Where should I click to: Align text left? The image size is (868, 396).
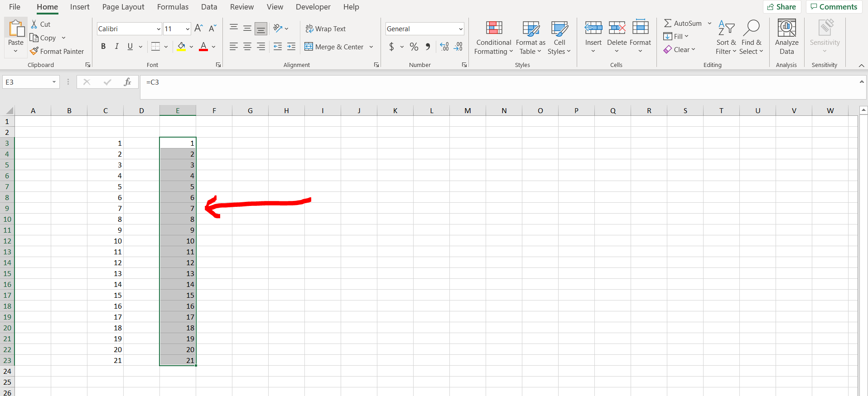[x=234, y=47]
